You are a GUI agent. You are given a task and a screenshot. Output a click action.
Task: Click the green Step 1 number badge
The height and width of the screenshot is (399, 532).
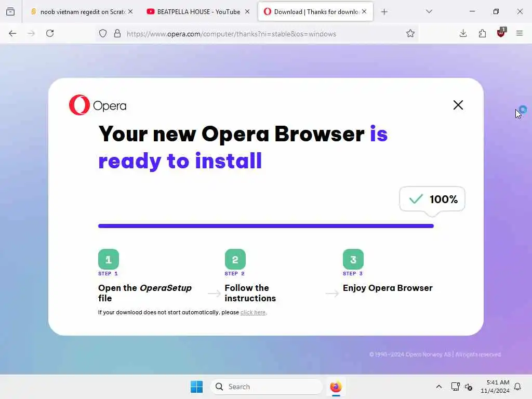109,259
